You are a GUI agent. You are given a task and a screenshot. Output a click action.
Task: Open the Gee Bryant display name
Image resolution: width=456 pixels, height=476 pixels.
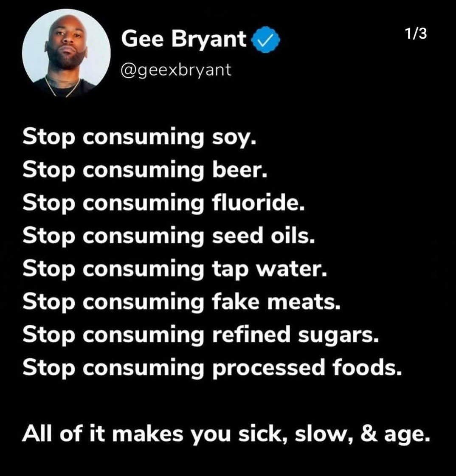pos(183,40)
